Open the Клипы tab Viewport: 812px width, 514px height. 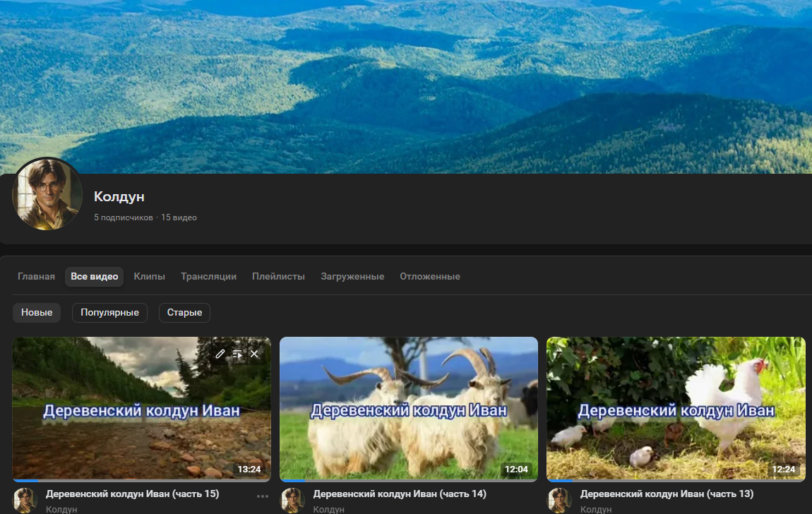click(149, 276)
